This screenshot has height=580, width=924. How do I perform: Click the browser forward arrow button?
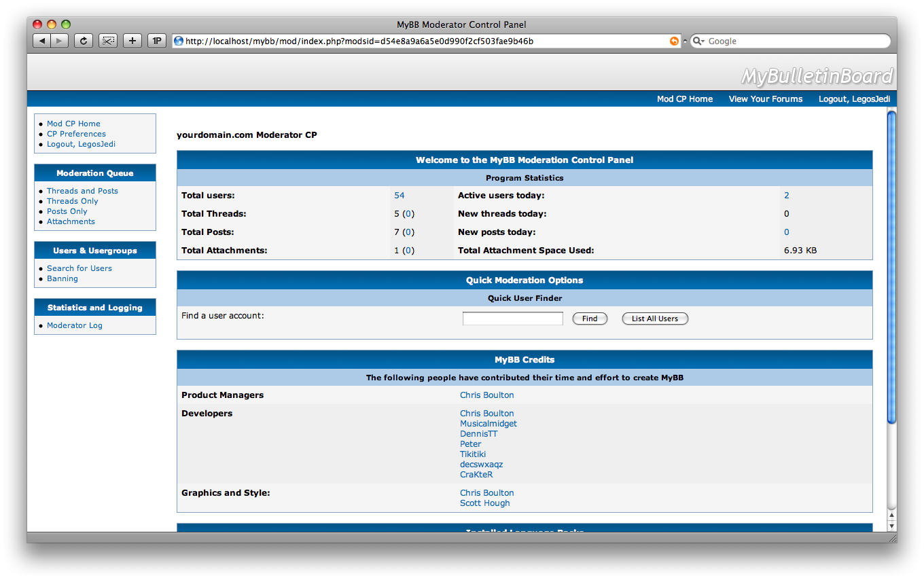(59, 41)
